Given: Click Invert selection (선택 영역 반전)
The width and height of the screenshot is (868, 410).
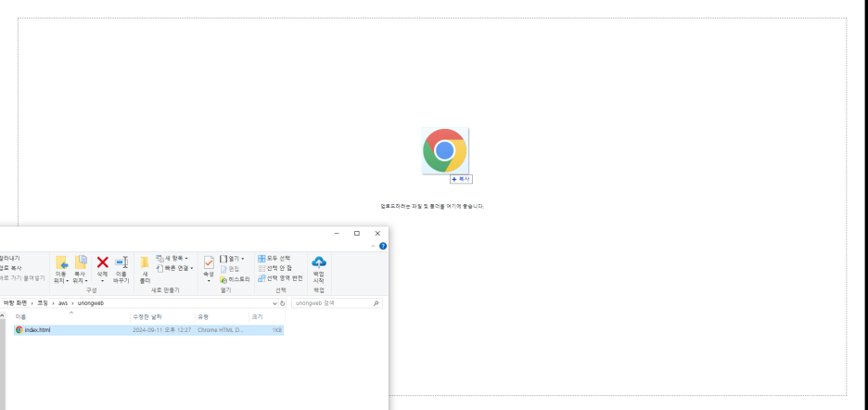Looking at the screenshot, I should pyautogui.click(x=280, y=278).
